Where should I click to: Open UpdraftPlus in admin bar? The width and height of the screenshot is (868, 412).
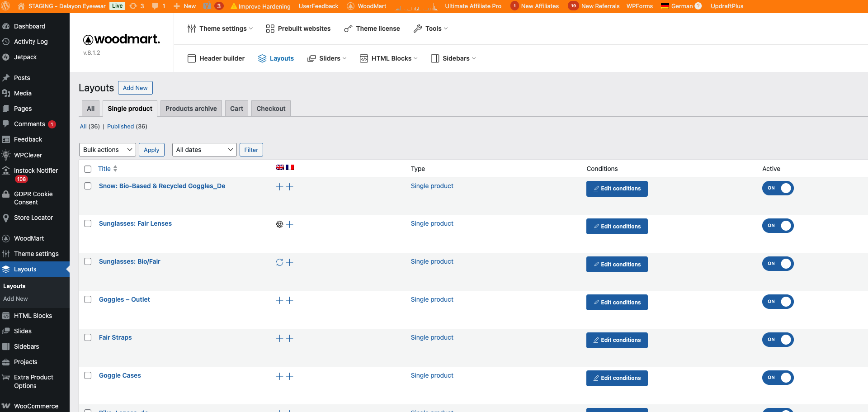727,6
